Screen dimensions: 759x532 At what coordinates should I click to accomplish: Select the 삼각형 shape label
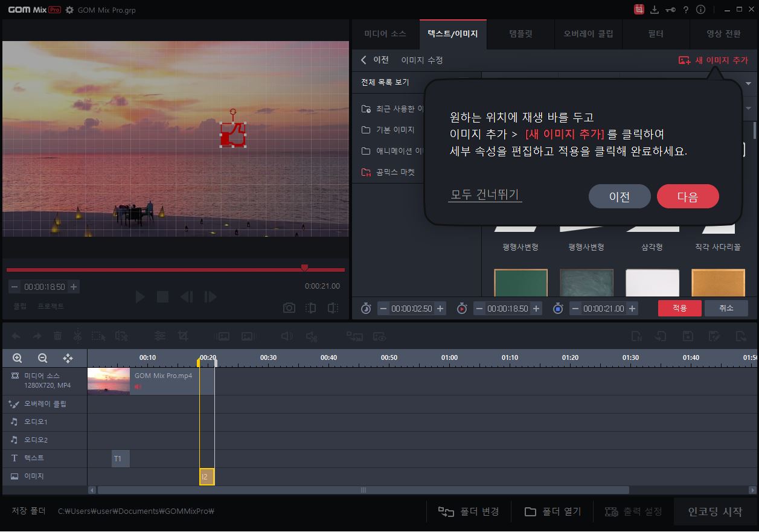[x=652, y=247]
